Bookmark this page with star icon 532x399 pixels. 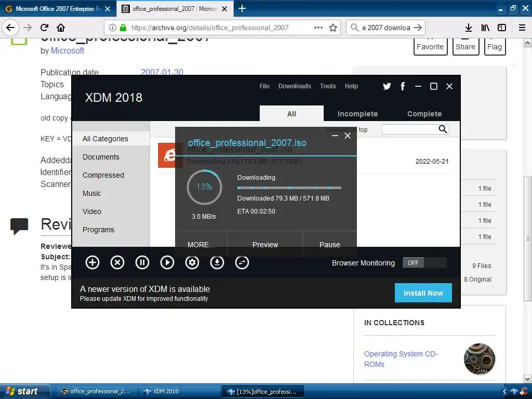(333, 28)
